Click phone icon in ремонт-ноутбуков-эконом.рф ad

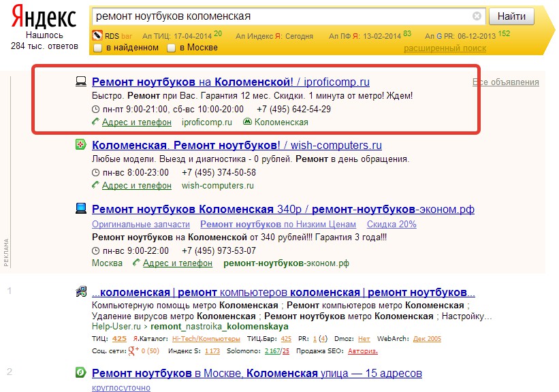(x=136, y=263)
